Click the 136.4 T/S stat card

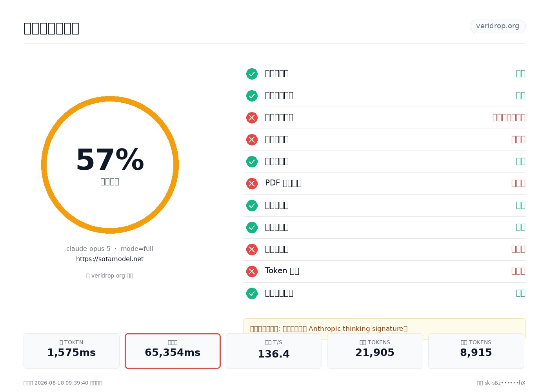pyautogui.click(x=274, y=351)
